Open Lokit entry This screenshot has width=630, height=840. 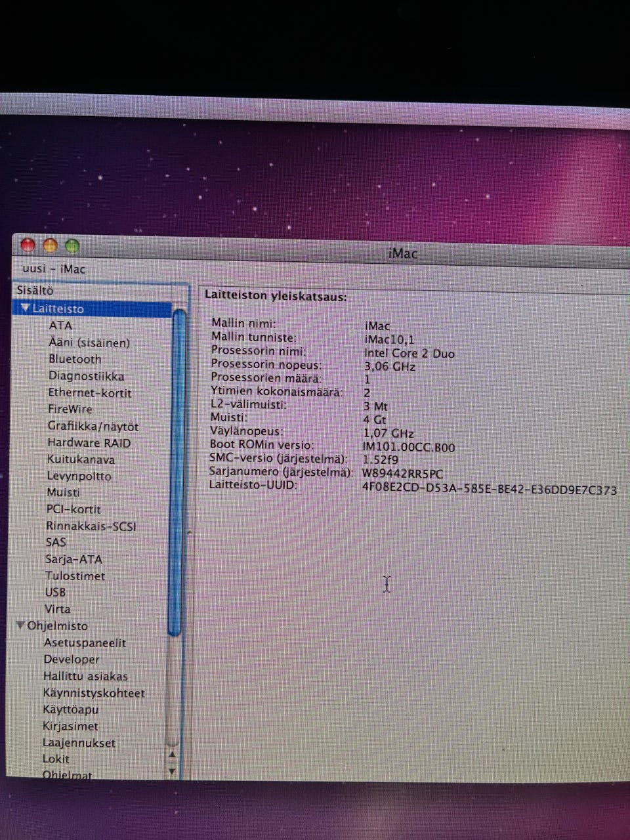[56, 759]
